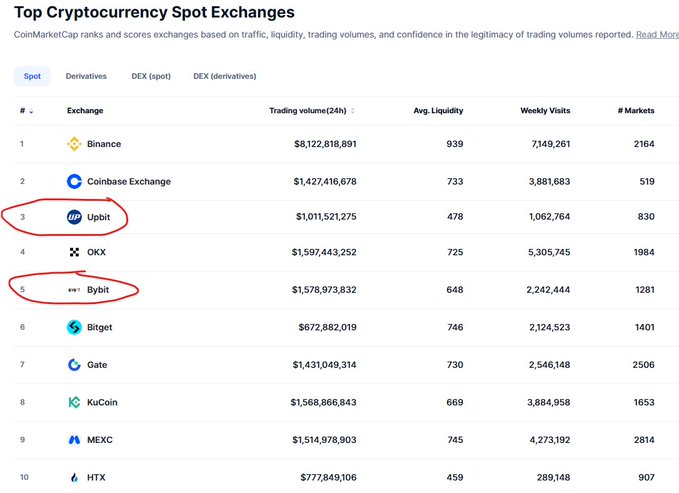Click the Top Cryptocurrency Spot Exchanges heading

[x=154, y=12]
